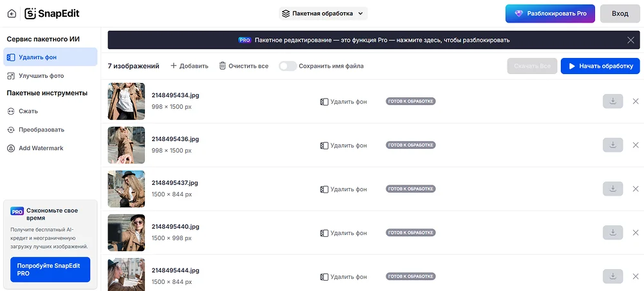
Task: Click Добавить to add more images
Action: pos(189,66)
